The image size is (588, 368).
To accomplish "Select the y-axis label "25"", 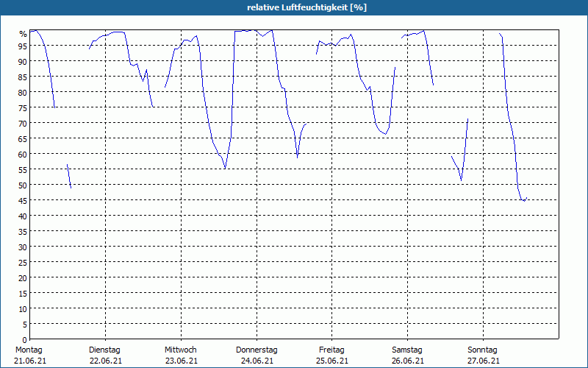I will pyautogui.click(x=23, y=263).
